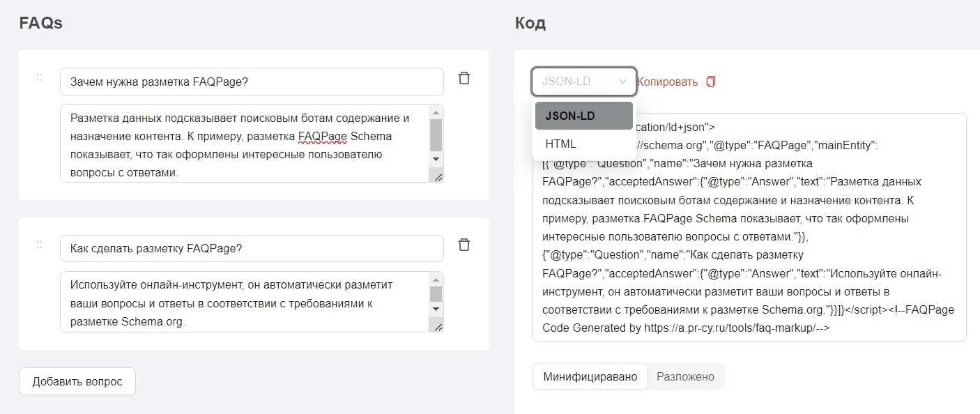Click resize grip of first answer textarea
Viewport: 980px width, 414px height.
pos(438,177)
